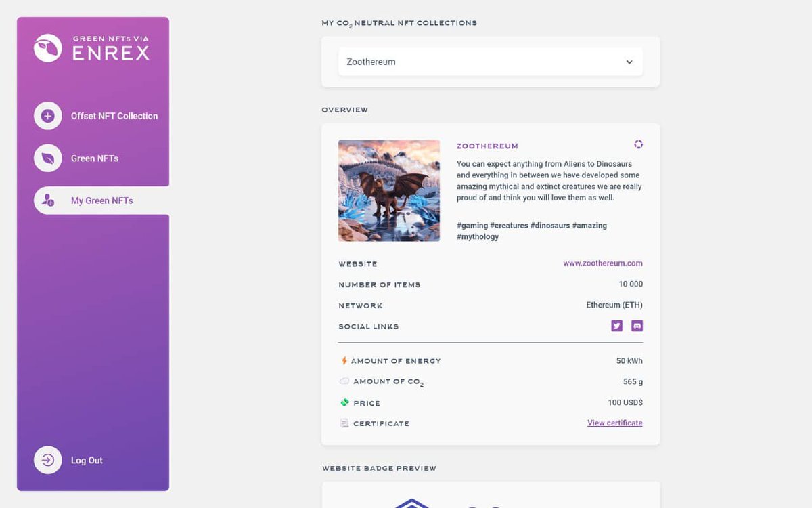The height and width of the screenshot is (508, 812).
Task: Click the ZOOTHEREUM collection title
Action: point(487,146)
